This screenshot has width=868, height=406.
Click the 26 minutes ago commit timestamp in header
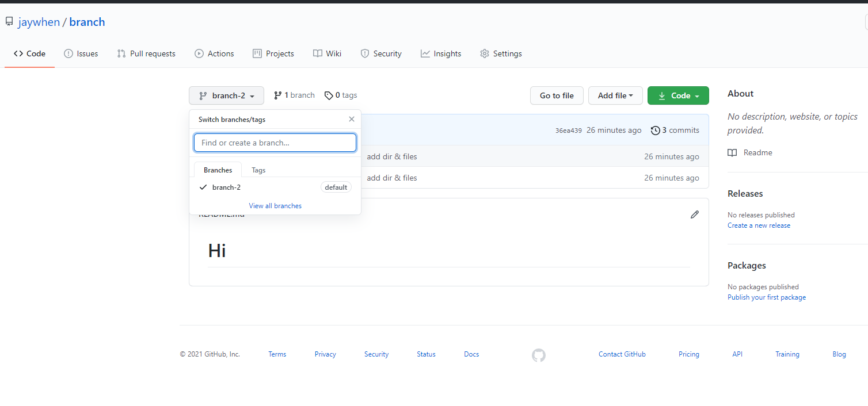(614, 131)
